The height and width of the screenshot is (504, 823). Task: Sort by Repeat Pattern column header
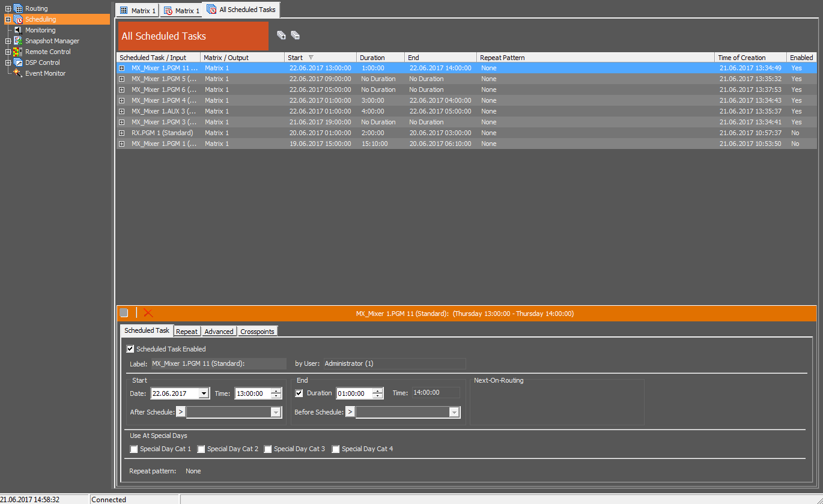tap(597, 58)
